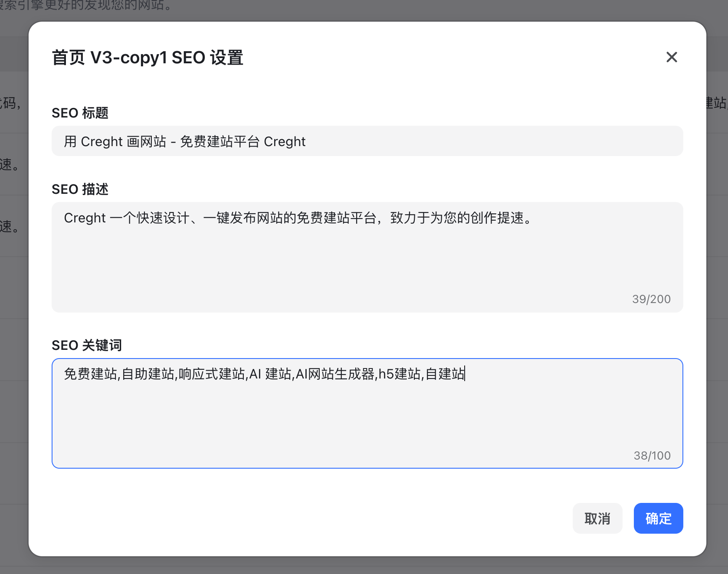Image resolution: width=728 pixels, height=574 pixels.
Task: Click the 39/200 character counter
Action: click(651, 299)
